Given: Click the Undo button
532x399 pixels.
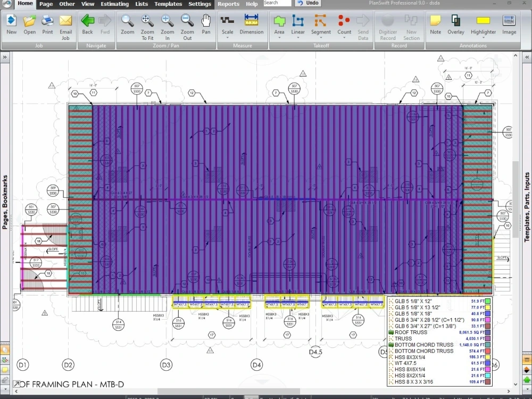Looking at the screenshot, I should (307, 3).
